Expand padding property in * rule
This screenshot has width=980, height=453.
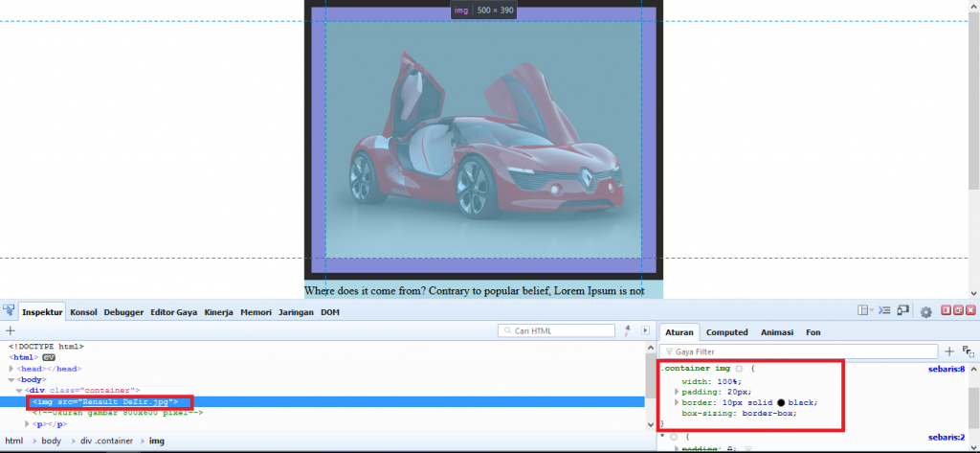tap(677, 448)
